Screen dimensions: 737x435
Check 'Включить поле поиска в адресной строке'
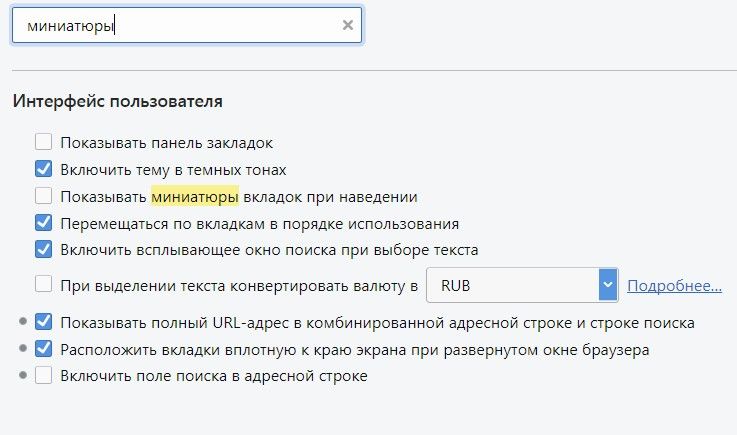tap(43, 376)
